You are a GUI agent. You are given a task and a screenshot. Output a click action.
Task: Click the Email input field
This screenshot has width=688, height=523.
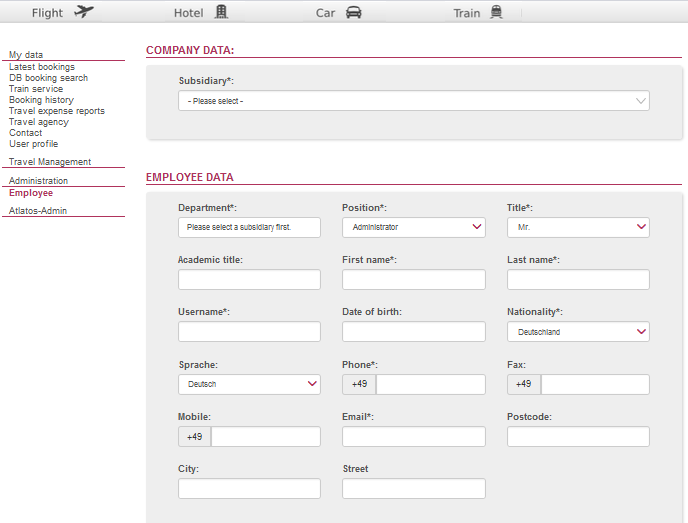(x=414, y=437)
